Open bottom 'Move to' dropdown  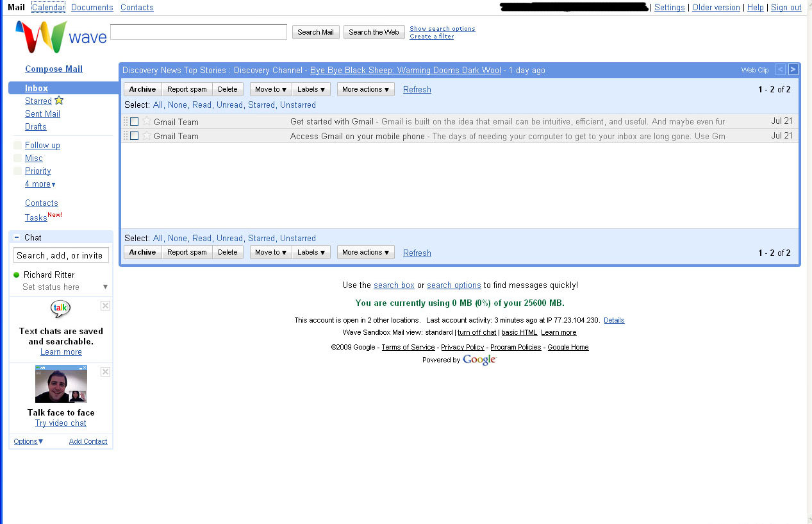tap(271, 252)
